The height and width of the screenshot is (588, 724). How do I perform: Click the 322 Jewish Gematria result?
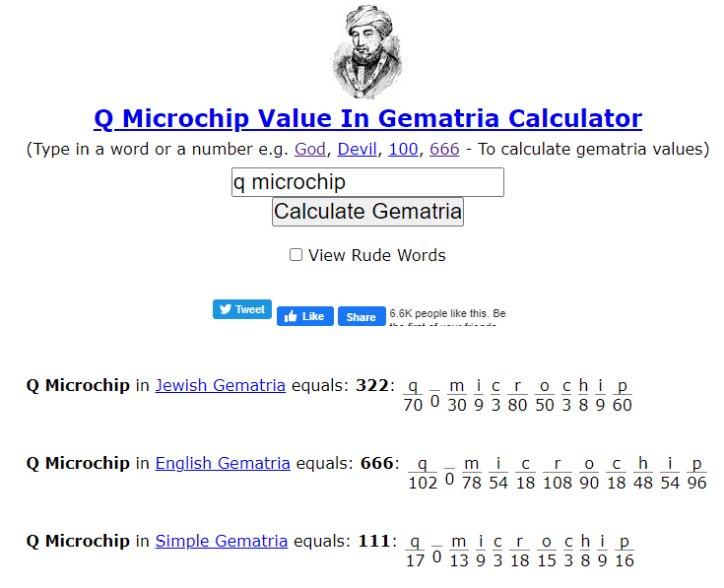click(x=372, y=385)
